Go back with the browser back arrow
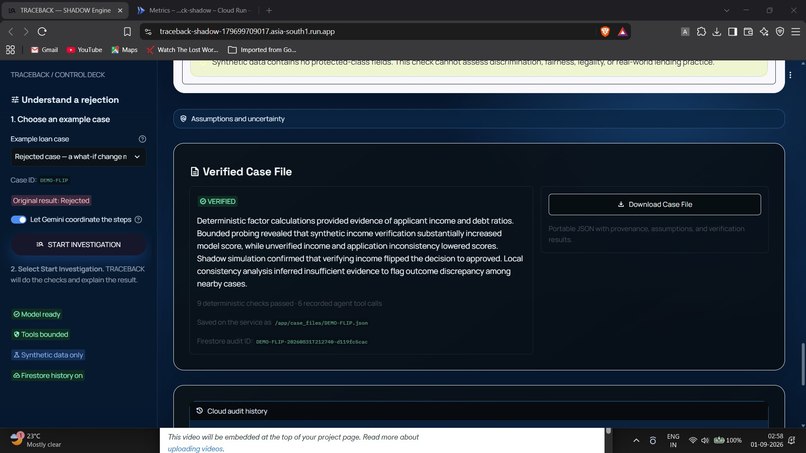806x453 pixels. [x=11, y=31]
